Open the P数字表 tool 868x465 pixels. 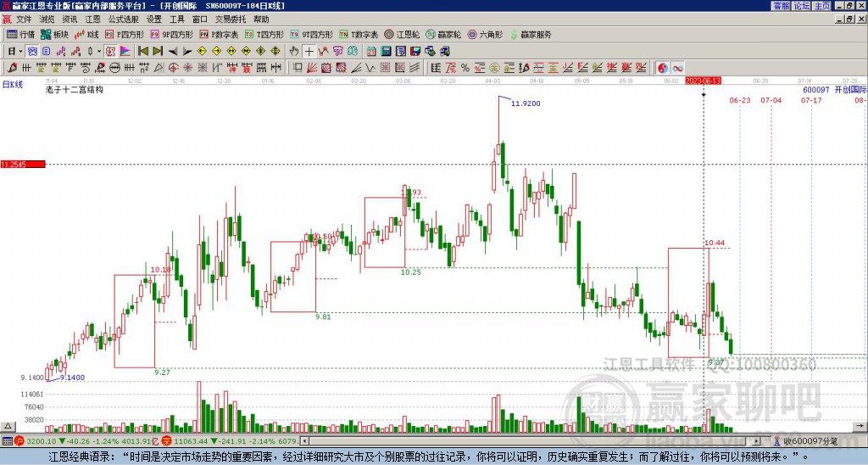[219, 34]
